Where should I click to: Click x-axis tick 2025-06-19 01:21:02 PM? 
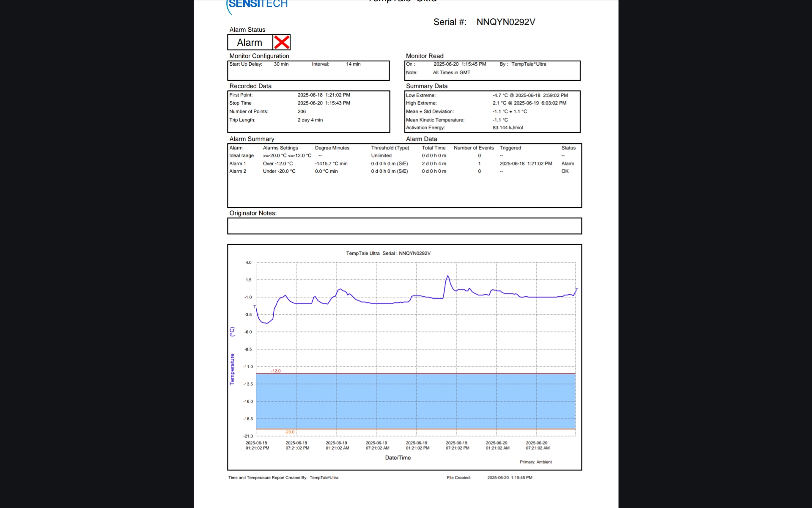tap(417, 445)
